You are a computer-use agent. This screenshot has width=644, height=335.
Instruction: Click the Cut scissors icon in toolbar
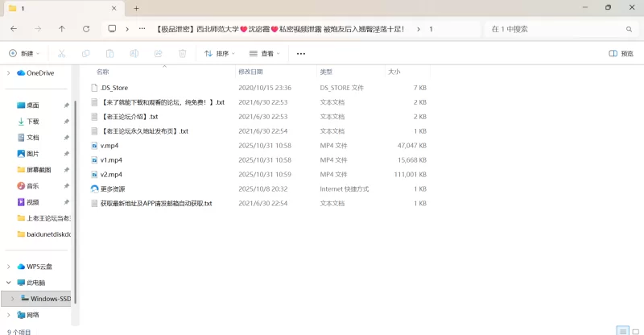tap(61, 54)
